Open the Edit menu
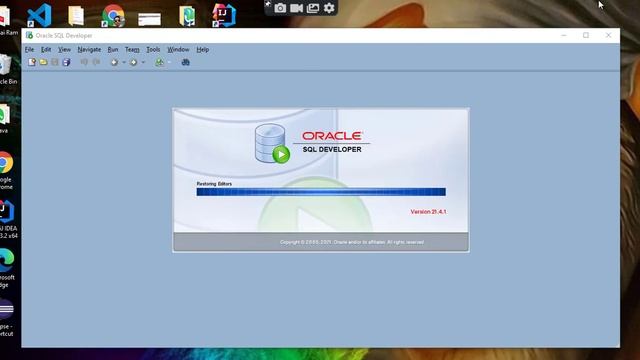The height and width of the screenshot is (360, 640). point(46,49)
